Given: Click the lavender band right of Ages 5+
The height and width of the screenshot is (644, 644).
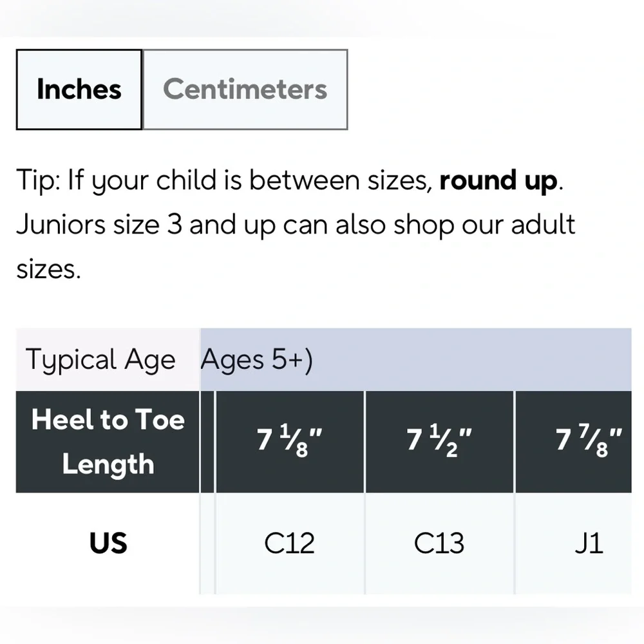Looking at the screenshot, I should 472,359.
